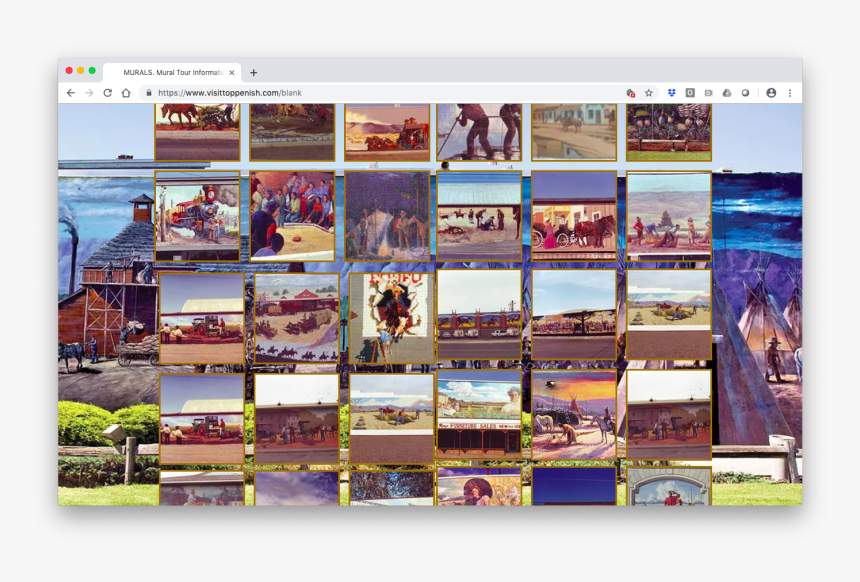Click the browser back arrow
Screen dimensions: 860x582
coord(70,93)
